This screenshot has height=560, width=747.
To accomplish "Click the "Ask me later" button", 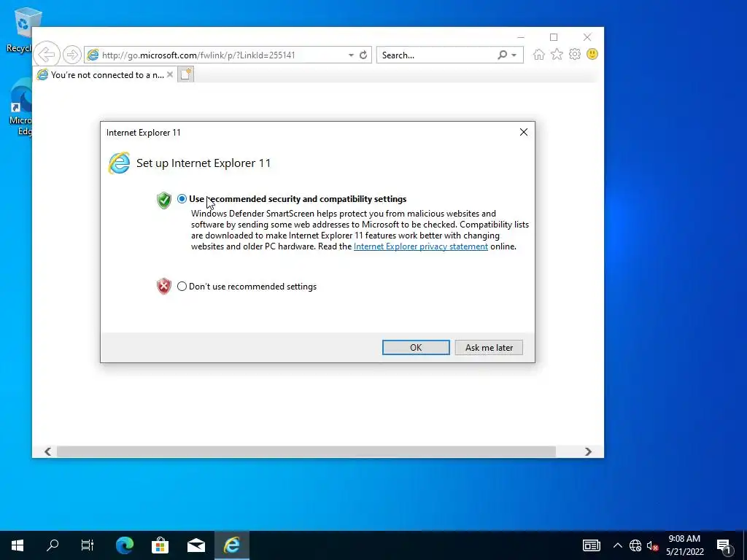I will [x=489, y=348].
